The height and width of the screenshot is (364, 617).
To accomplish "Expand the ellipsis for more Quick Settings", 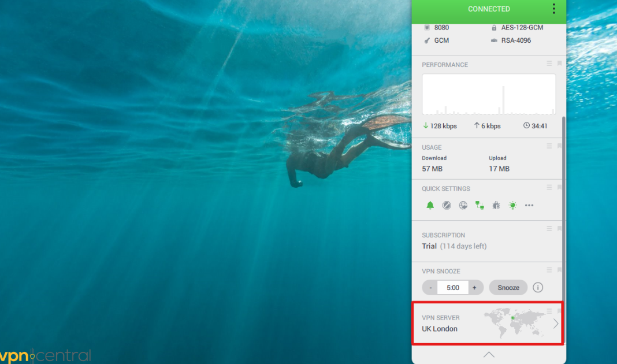I will (x=529, y=205).
